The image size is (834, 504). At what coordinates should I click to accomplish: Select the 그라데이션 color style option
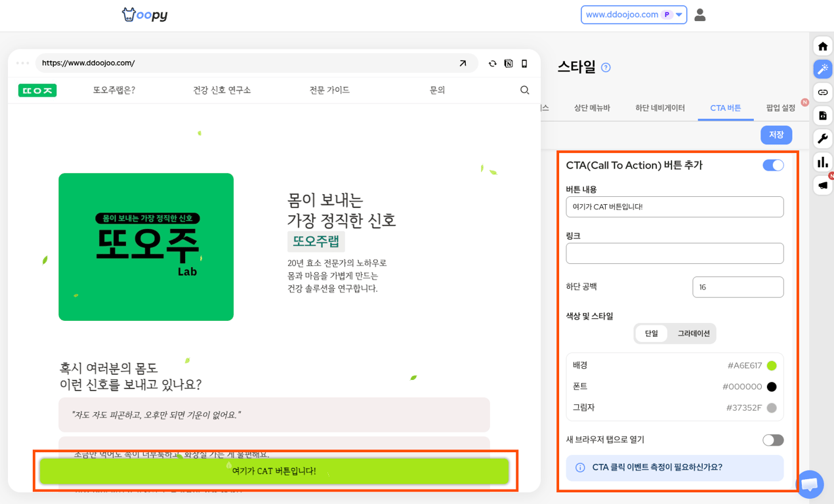coord(694,333)
